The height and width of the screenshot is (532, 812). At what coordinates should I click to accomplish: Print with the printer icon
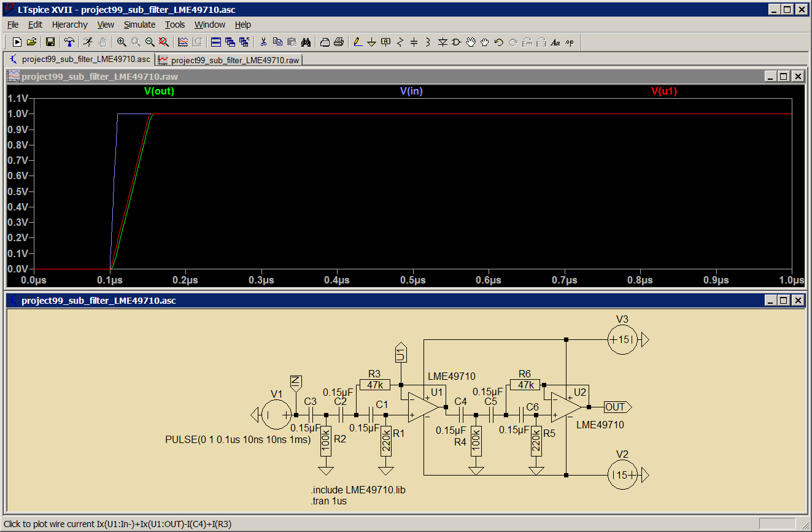[x=339, y=42]
